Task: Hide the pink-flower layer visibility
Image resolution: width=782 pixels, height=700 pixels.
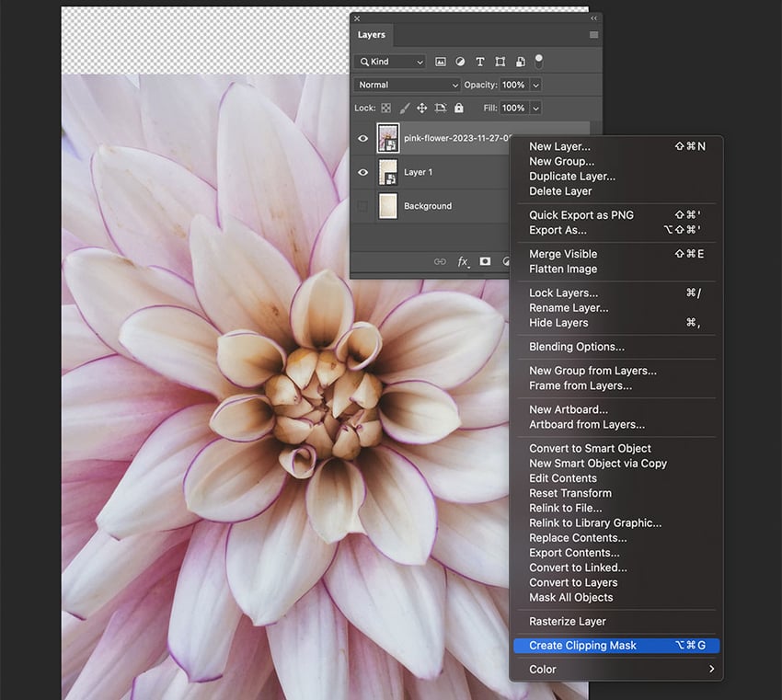Action: point(362,138)
